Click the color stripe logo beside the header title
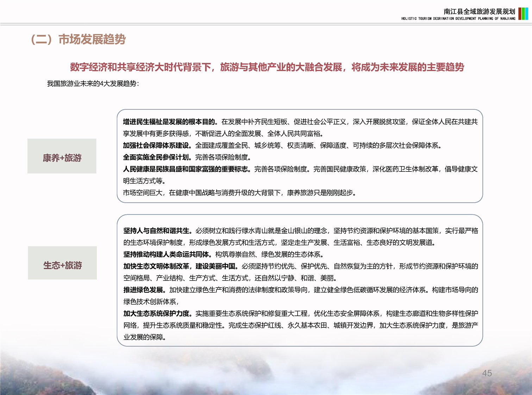Viewport: 532px width, 395px height. coord(523,13)
